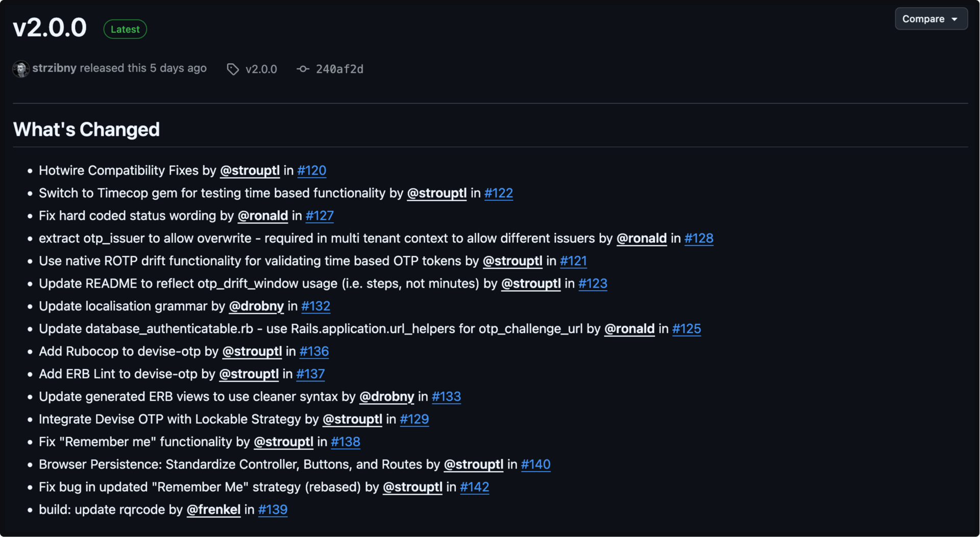980x537 pixels.
Task: Open pull request #121 about ROTP drift
Action: 573,261
